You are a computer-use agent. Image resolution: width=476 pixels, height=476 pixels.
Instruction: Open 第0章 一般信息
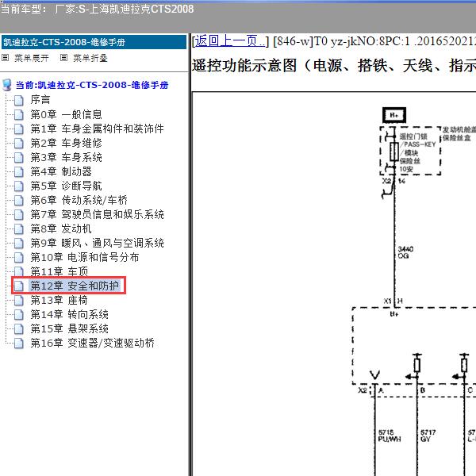[66, 114]
